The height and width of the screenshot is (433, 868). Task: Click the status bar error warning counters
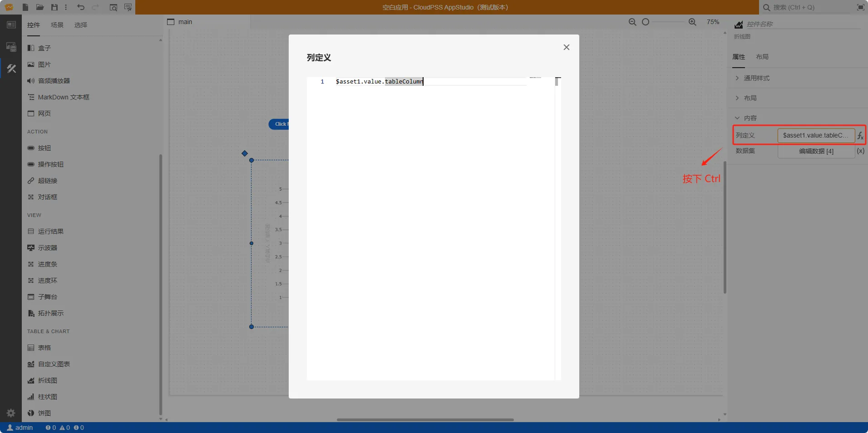(64, 428)
